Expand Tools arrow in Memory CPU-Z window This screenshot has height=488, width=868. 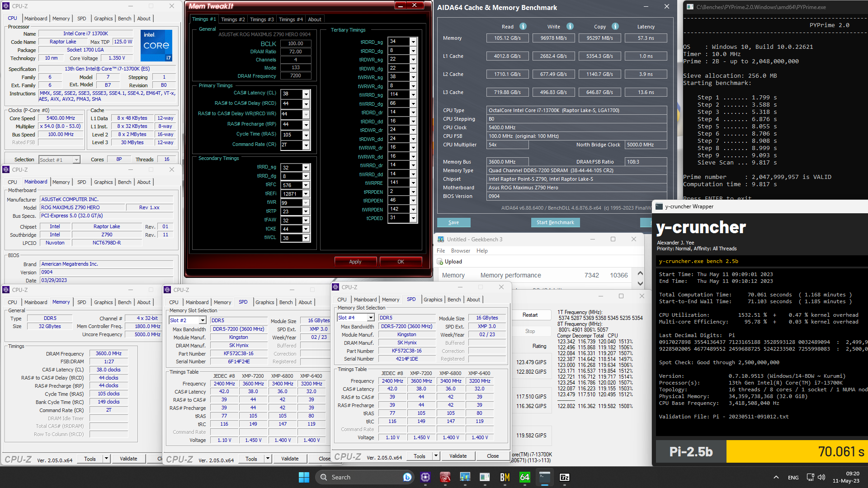point(106,459)
